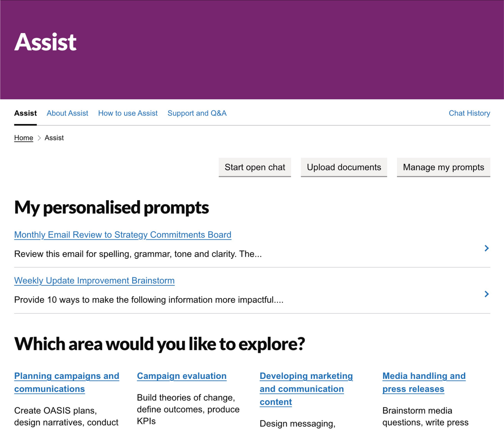This screenshot has height=430, width=504.
Task: Click the Assist header logo title
Action: click(x=45, y=42)
